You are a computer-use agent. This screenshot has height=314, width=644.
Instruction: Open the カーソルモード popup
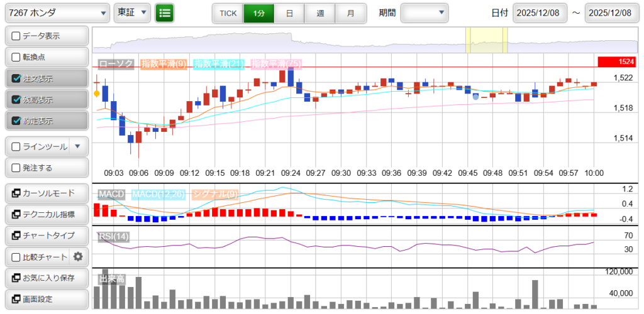pyautogui.click(x=46, y=193)
